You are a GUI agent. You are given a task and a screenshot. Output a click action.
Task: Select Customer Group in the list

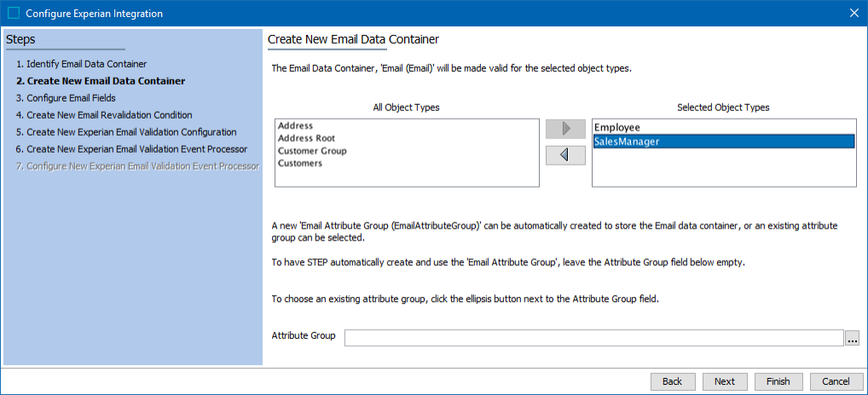(312, 151)
